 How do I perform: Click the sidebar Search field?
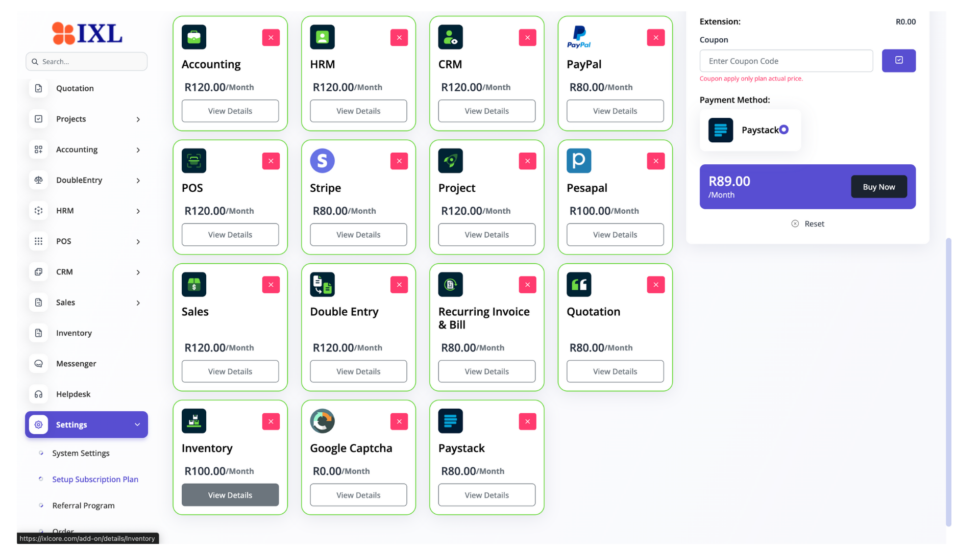pyautogui.click(x=86, y=61)
